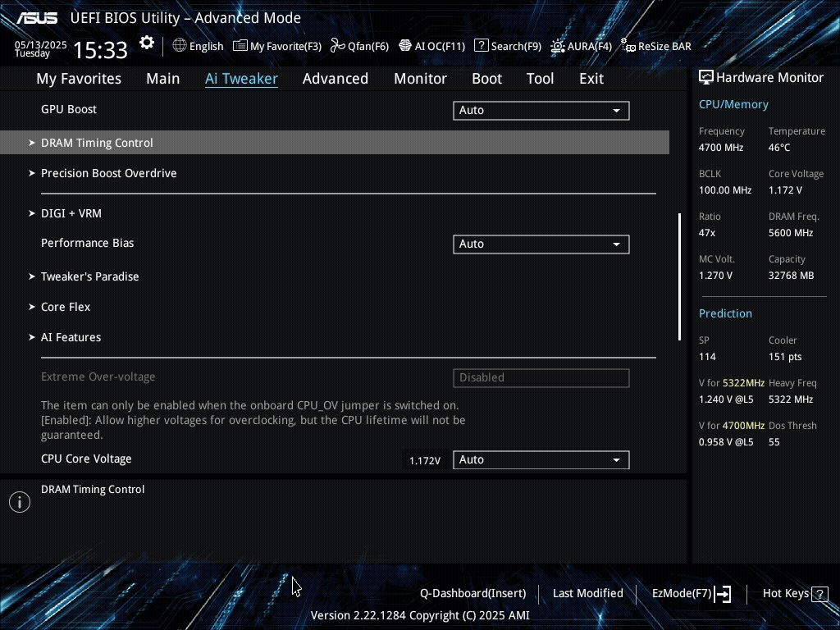Open AI OC(F11) label
The height and width of the screenshot is (630, 840).
[440, 47]
